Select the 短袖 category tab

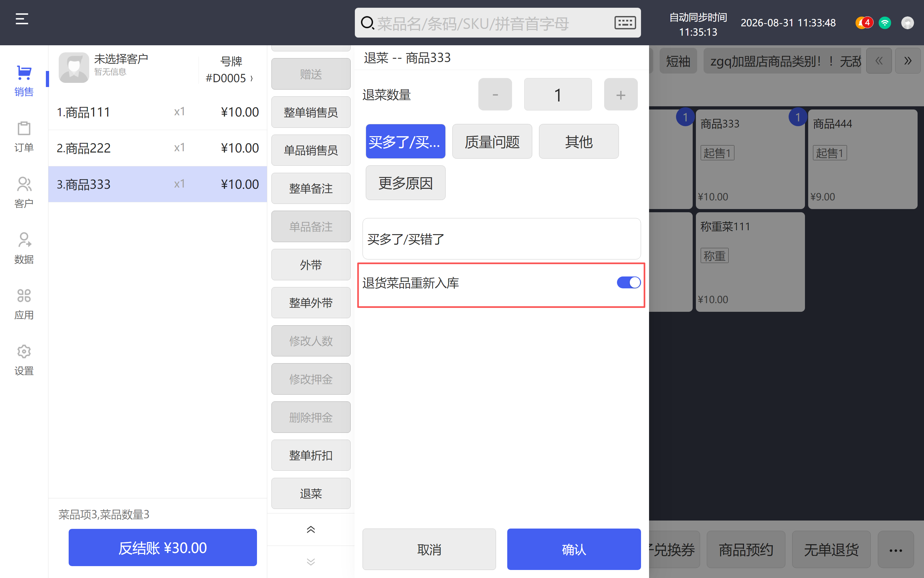pyautogui.click(x=678, y=61)
